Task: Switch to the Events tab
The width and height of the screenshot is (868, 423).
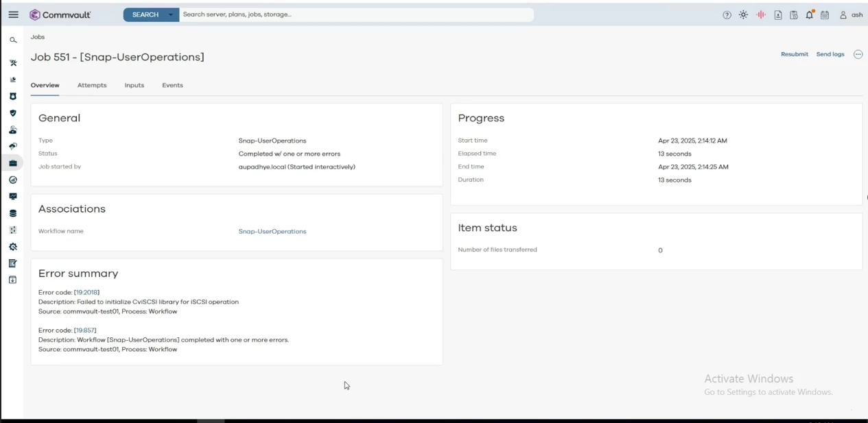Action: coord(172,86)
